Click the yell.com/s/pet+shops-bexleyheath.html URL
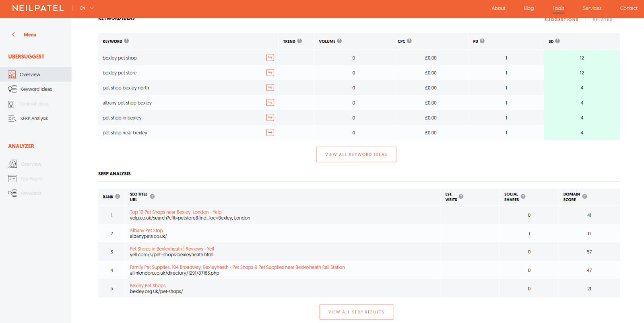The height and width of the screenshot is (323, 644). pyautogui.click(x=171, y=255)
